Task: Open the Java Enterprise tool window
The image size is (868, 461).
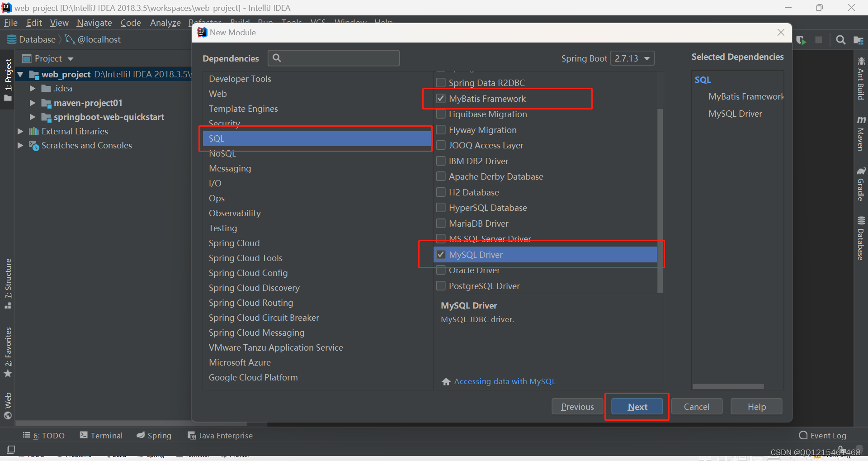Action: [220, 435]
